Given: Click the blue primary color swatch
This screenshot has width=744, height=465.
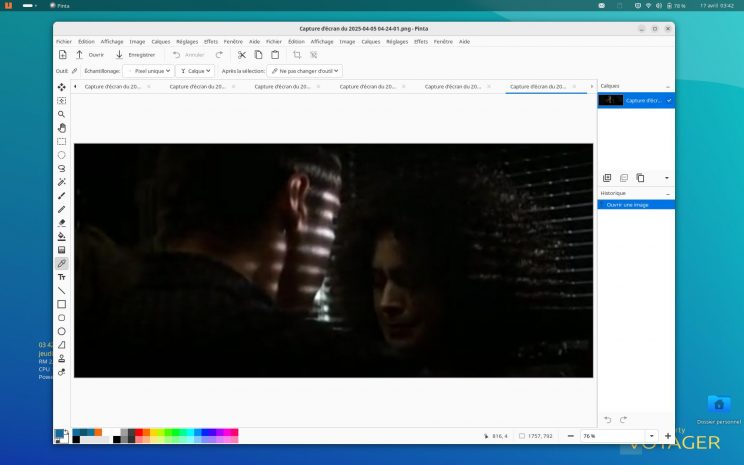Looking at the screenshot, I should (59, 434).
